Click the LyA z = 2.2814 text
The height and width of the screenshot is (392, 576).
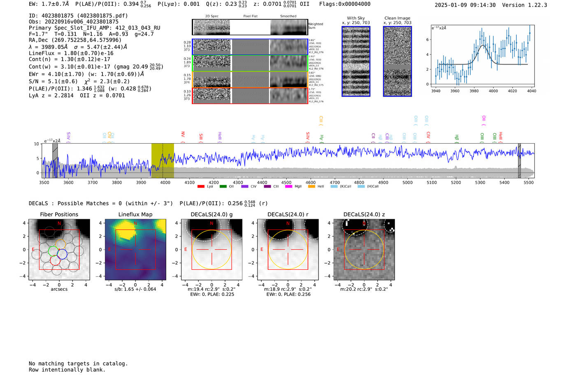pos(51,95)
